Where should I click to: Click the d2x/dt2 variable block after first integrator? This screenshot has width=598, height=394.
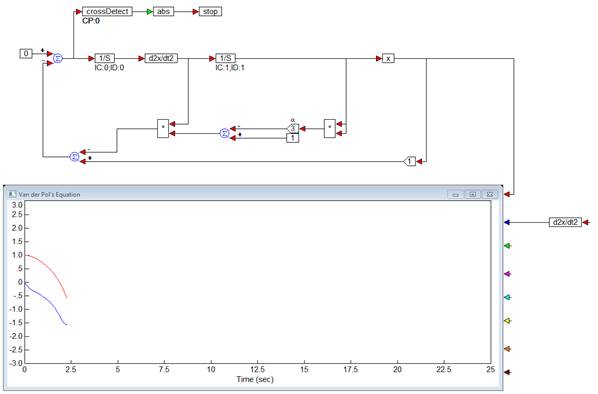tap(161, 58)
